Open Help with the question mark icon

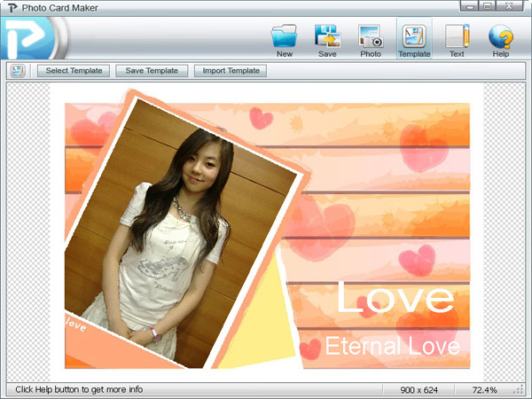[501, 36]
